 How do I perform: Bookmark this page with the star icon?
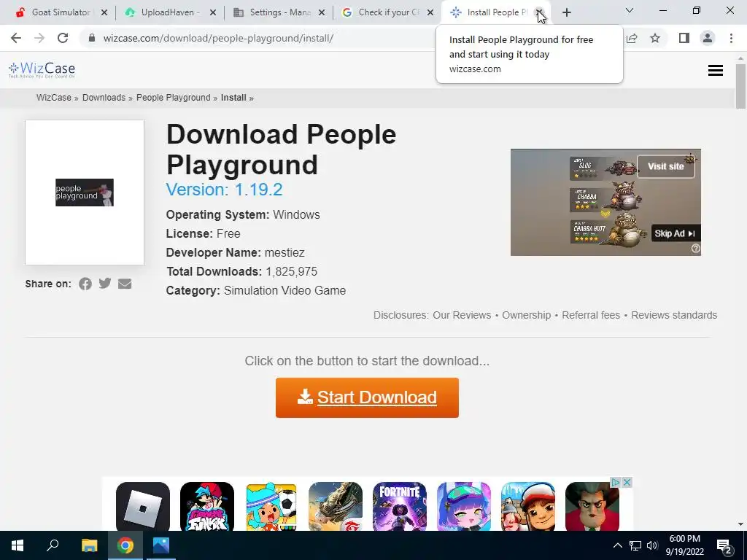(x=655, y=38)
